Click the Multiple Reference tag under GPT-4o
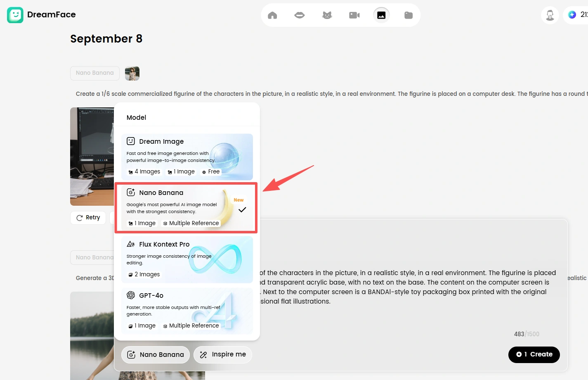Image resolution: width=588 pixels, height=380 pixels. pos(191,325)
